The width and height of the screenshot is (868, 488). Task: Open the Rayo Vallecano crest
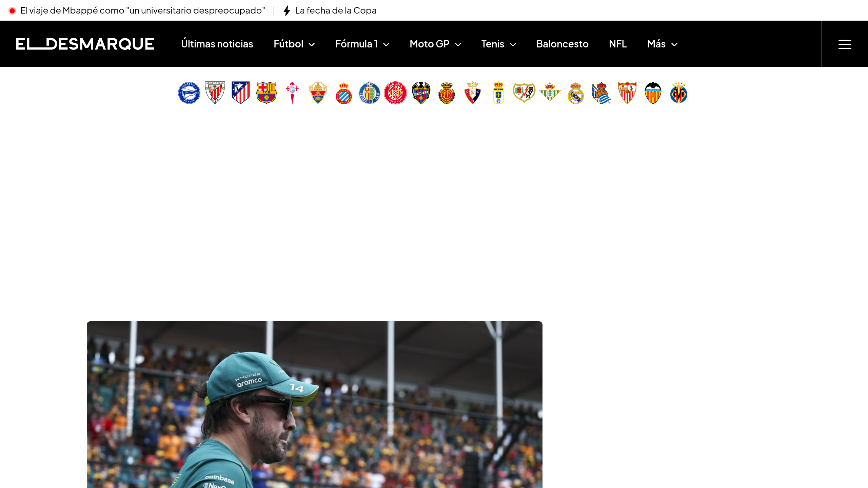524,93
